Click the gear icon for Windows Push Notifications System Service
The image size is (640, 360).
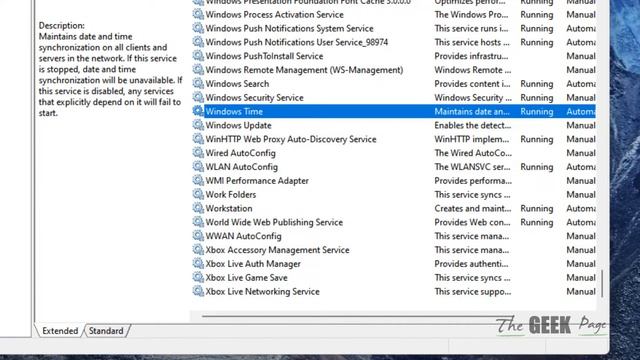(198, 28)
